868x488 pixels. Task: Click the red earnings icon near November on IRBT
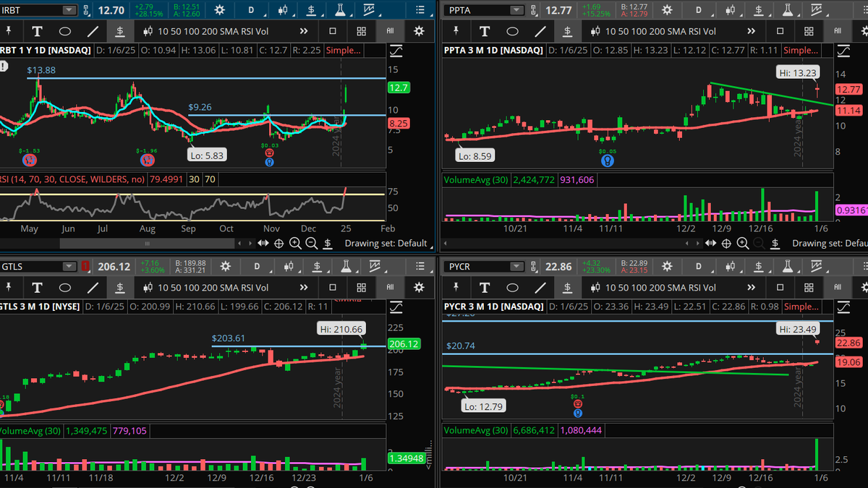(x=269, y=153)
